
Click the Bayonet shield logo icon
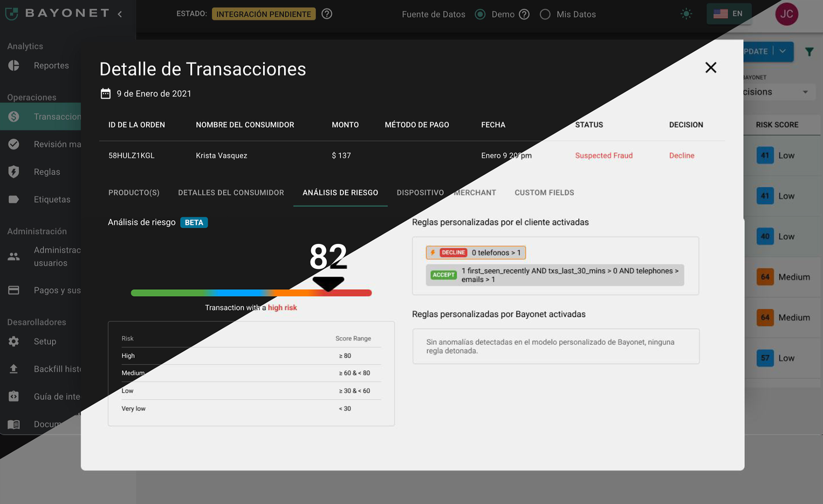point(12,14)
